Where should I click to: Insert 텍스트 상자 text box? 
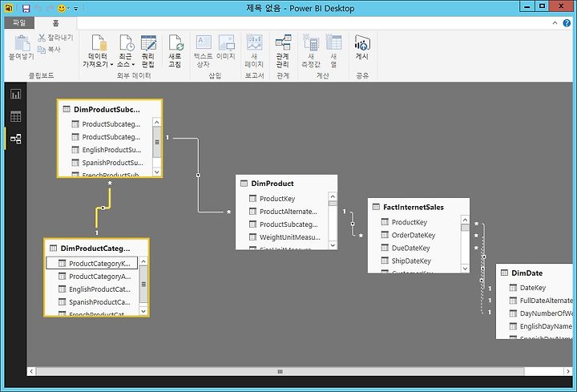203,51
